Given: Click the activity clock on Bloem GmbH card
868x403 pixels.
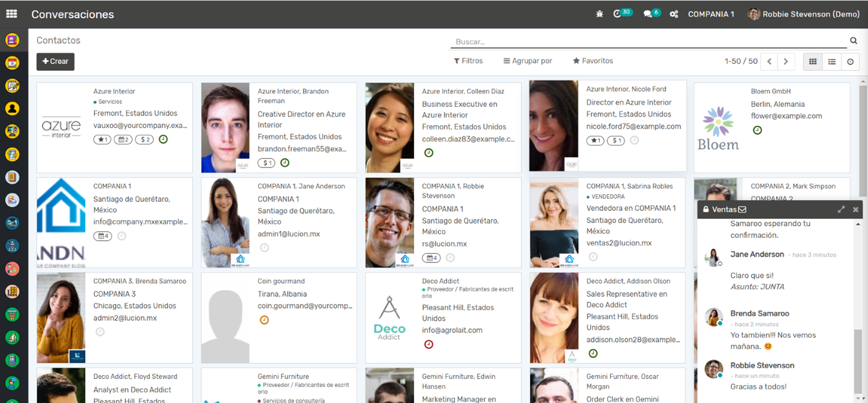Looking at the screenshot, I should 757,130.
